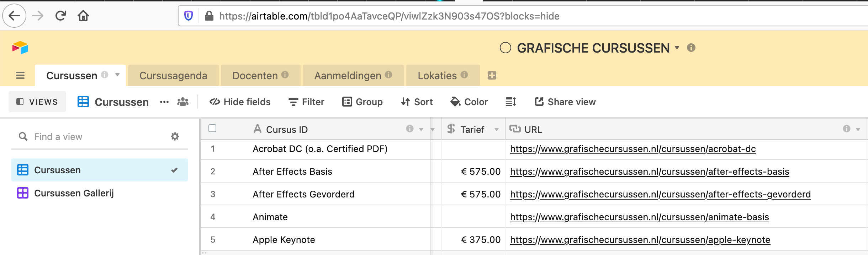Expand the GRAFISCHE CURSUSSEN base dropdown arrow
This screenshot has width=868, height=255.
pos(677,48)
